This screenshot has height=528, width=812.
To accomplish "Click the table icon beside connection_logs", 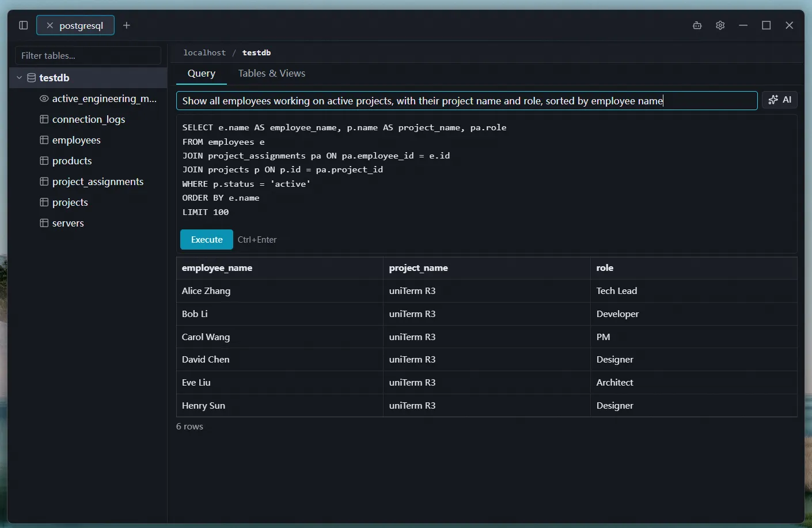I will [x=44, y=119].
